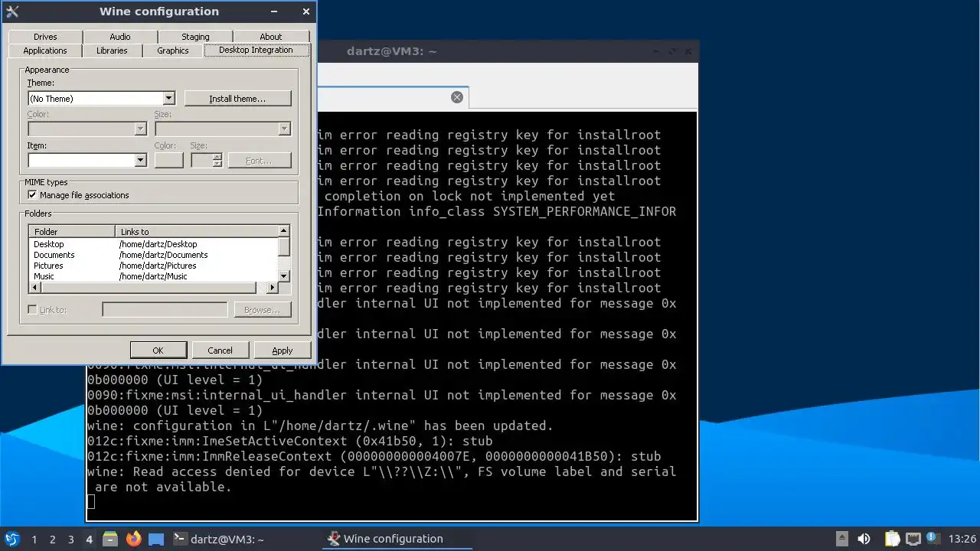Image resolution: width=980 pixels, height=551 pixels.
Task: Click the item Color swatch box
Action: (168, 160)
